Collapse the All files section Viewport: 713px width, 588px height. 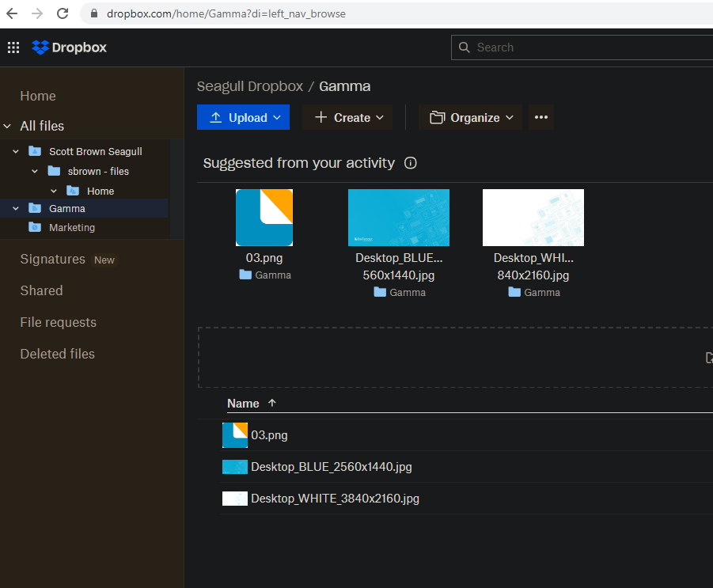pyautogui.click(x=8, y=126)
